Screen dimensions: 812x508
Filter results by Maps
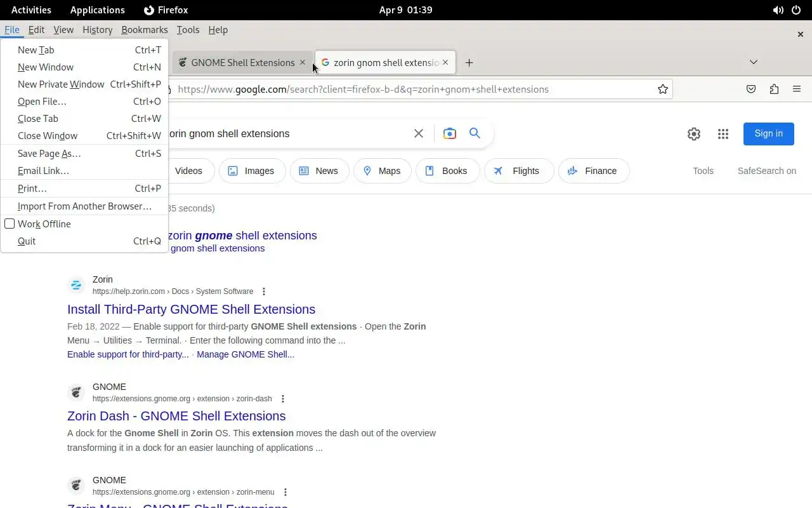point(382,171)
